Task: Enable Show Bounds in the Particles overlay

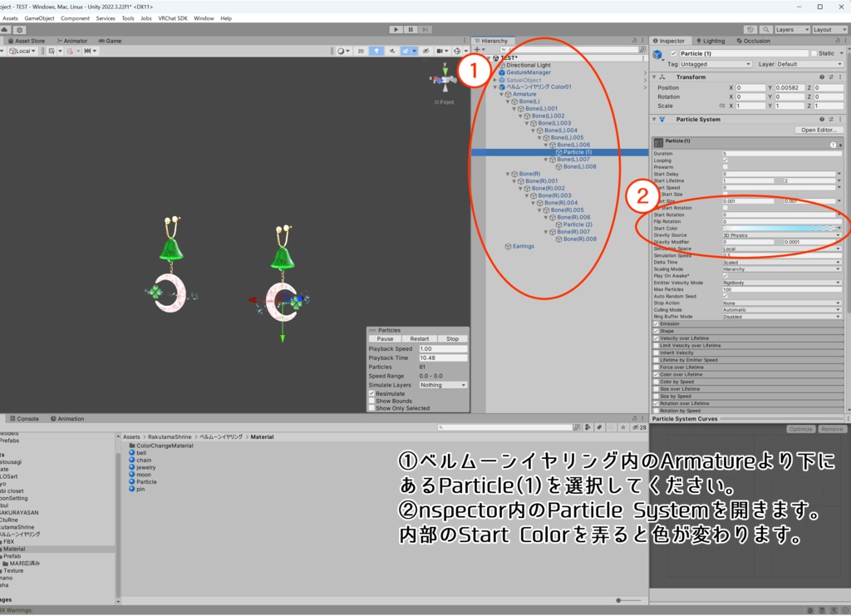Action: pos(371,401)
